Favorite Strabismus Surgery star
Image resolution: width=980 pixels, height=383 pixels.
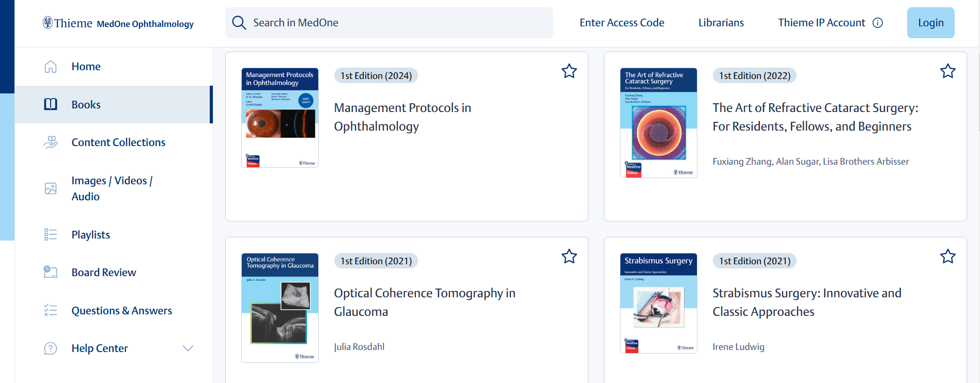[x=947, y=256]
